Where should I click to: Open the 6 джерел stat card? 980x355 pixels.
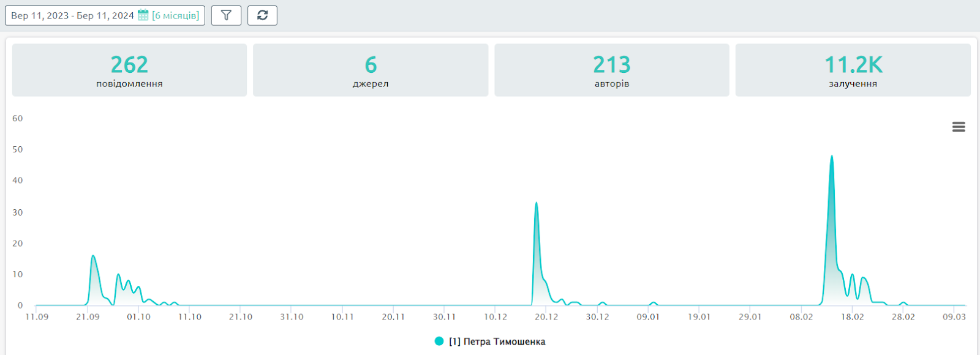tap(371, 70)
